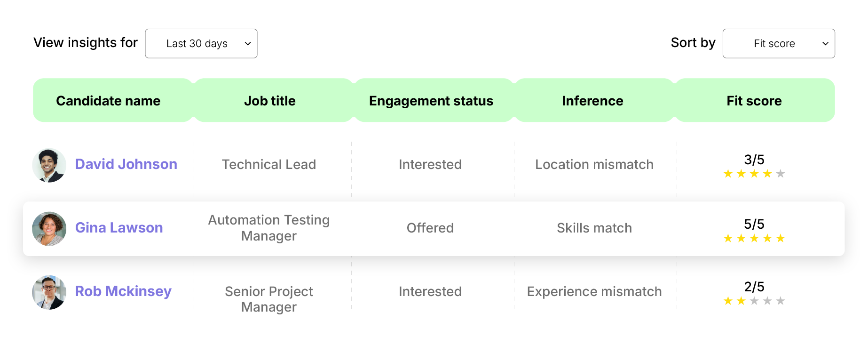The width and height of the screenshot is (868, 337).
Task: Select Gina Lawson's Offered engagement status
Action: pyautogui.click(x=430, y=228)
